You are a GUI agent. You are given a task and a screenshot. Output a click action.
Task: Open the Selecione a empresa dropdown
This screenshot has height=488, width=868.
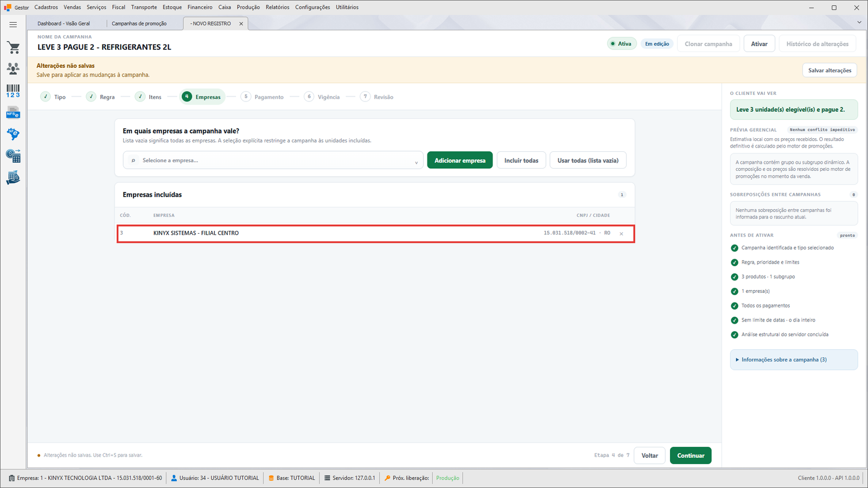273,160
